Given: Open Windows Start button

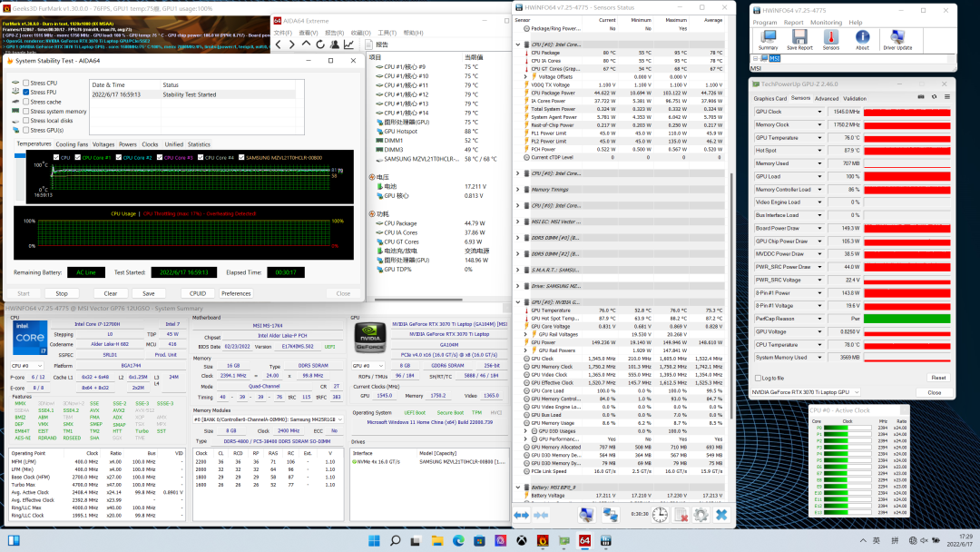Looking at the screenshot, I should coord(374,541).
